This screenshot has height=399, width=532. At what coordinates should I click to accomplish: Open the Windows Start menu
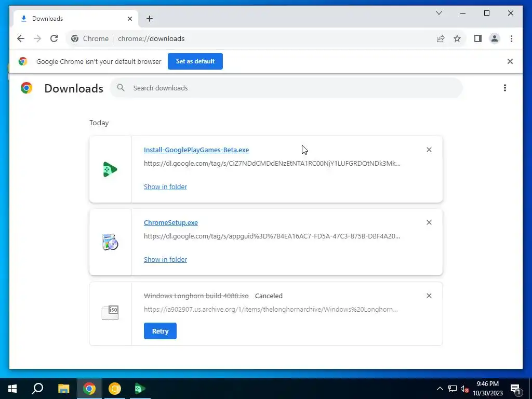point(12,389)
